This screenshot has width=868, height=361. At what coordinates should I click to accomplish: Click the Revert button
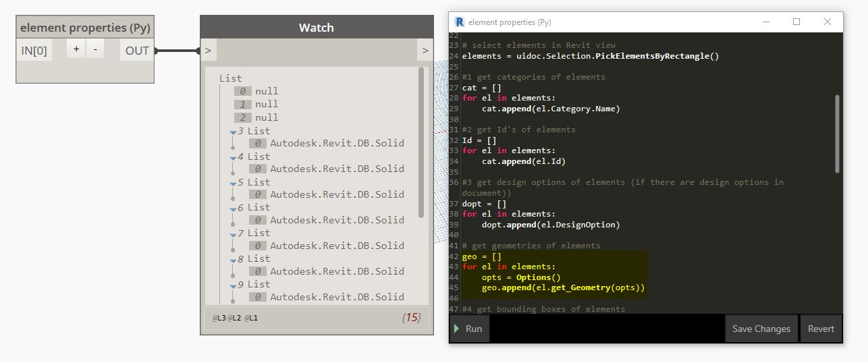pos(821,329)
